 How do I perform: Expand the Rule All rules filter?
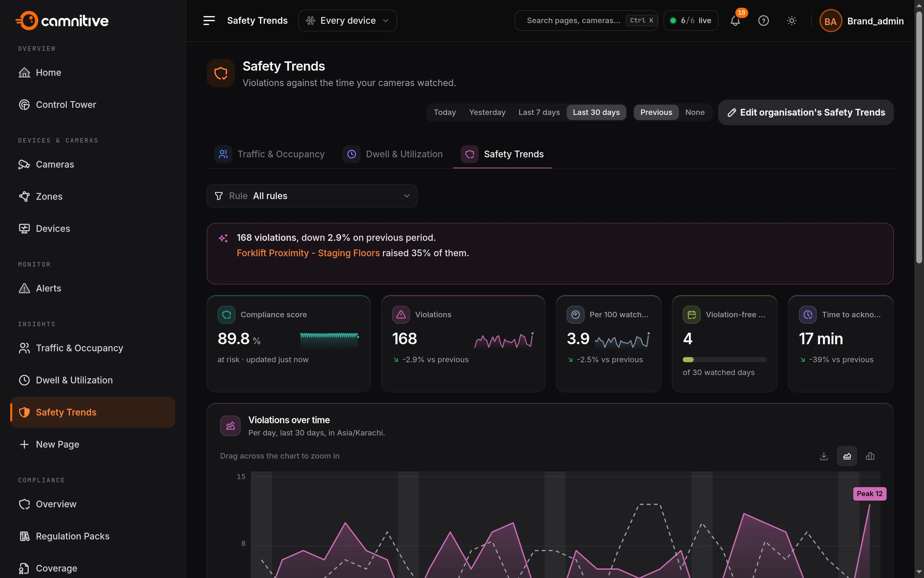[312, 196]
